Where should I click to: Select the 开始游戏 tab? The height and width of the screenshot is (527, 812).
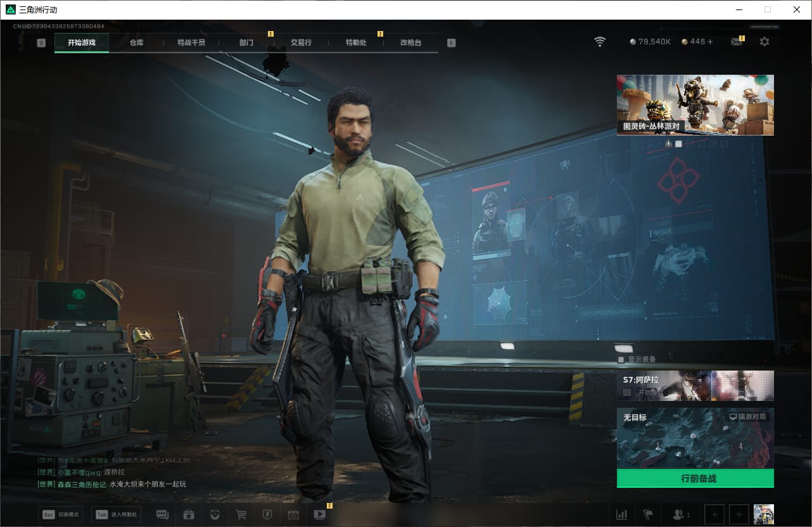pos(82,43)
